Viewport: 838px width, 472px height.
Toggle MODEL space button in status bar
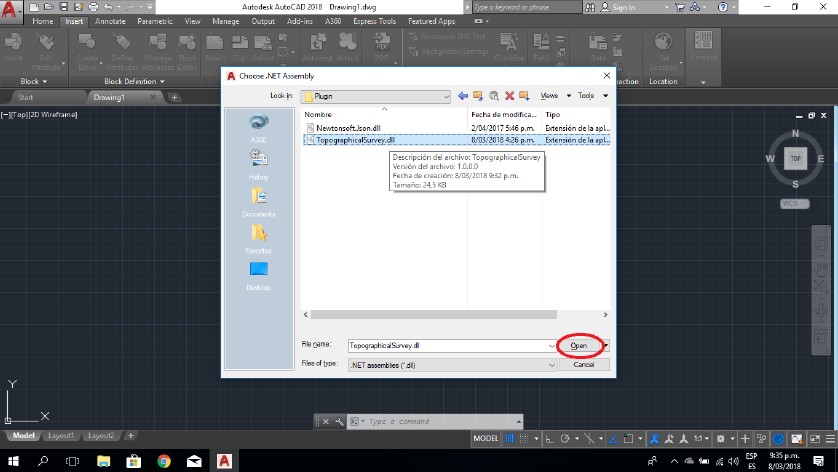(x=485, y=438)
